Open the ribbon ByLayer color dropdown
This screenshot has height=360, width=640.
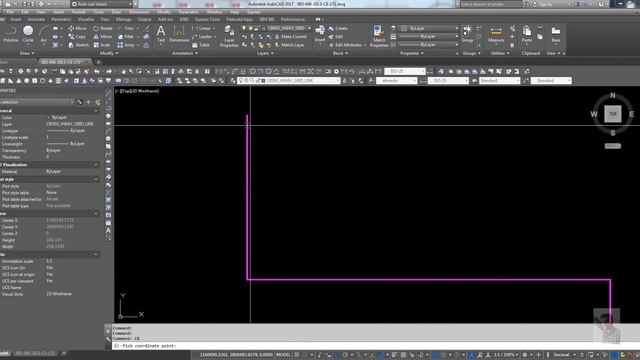(x=429, y=28)
